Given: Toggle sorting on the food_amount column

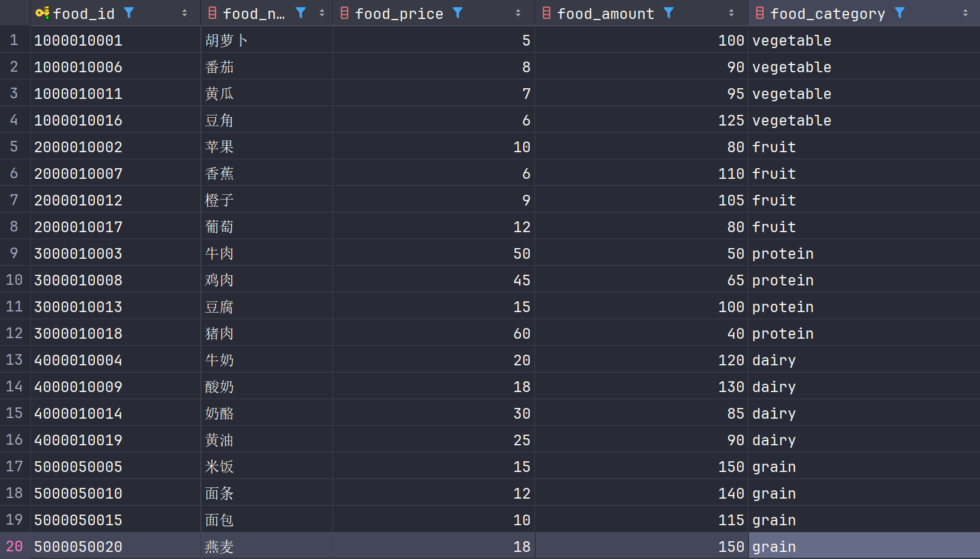Looking at the screenshot, I should tap(732, 13).
